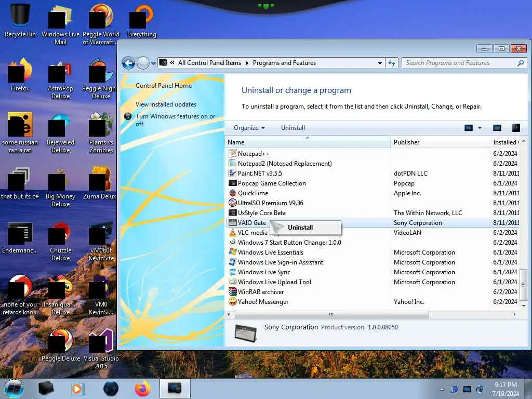The image size is (532, 399).
Task: Click the preview pane icon in toolbar
Action: point(497,128)
